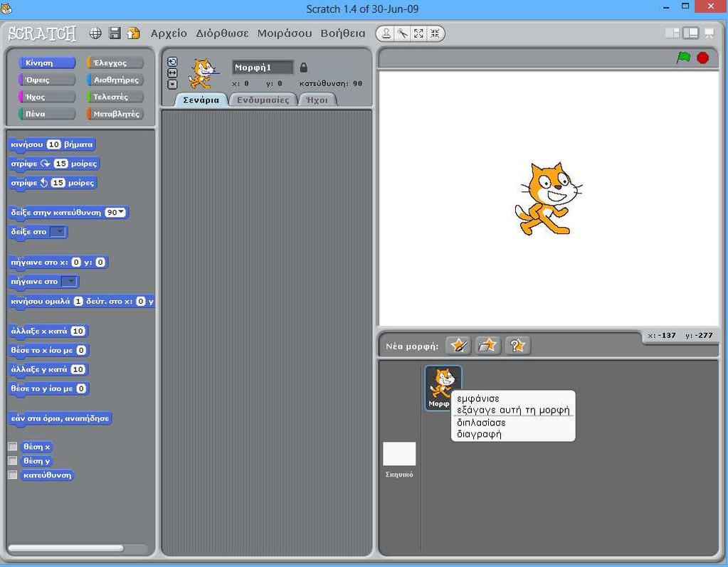Click degrees value in counterclockwise στρίψε block
Screen dimensions: 728x567
[58, 182]
